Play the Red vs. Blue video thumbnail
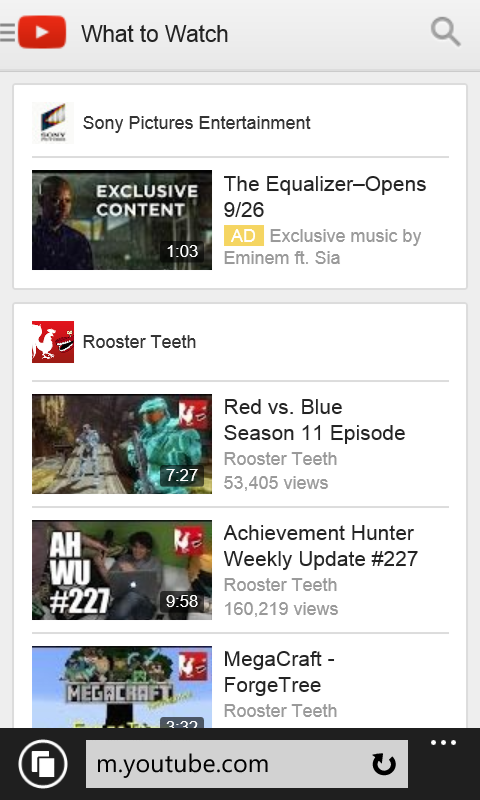Image resolution: width=480 pixels, height=800 pixels. click(122, 444)
